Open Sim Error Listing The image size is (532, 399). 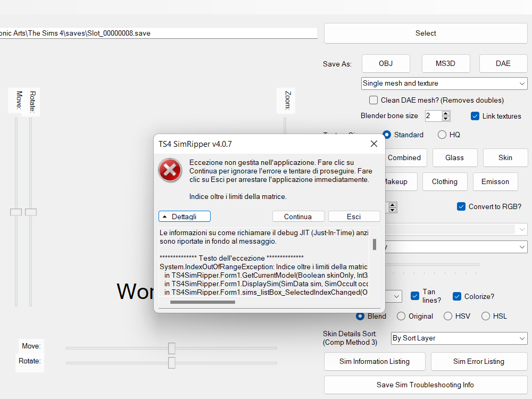[x=478, y=361]
